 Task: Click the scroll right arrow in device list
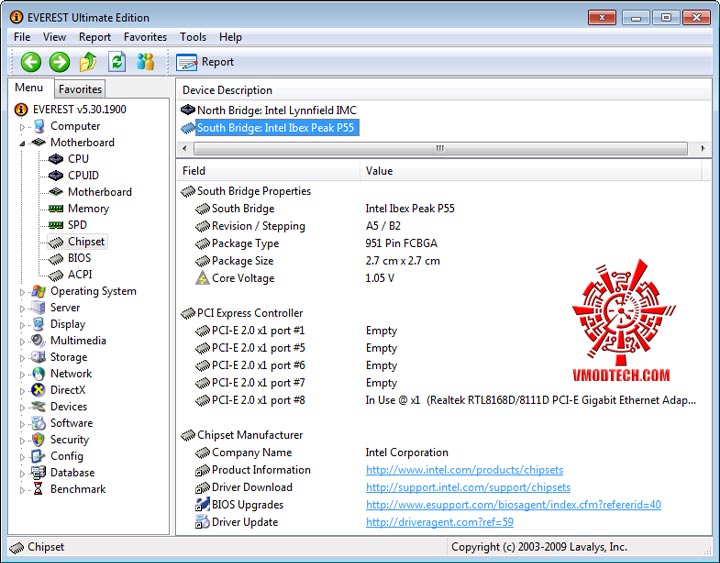703,148
